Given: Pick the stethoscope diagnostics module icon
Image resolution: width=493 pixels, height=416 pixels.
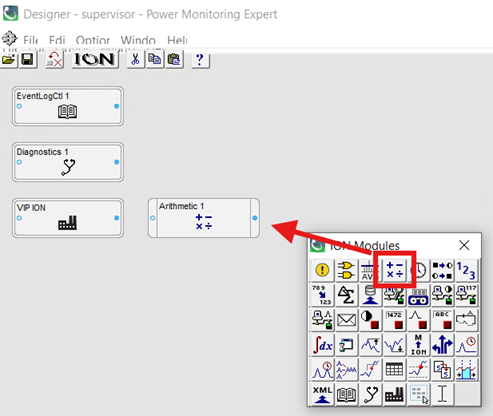Looking at the screenshot, I should coord(370,394).
